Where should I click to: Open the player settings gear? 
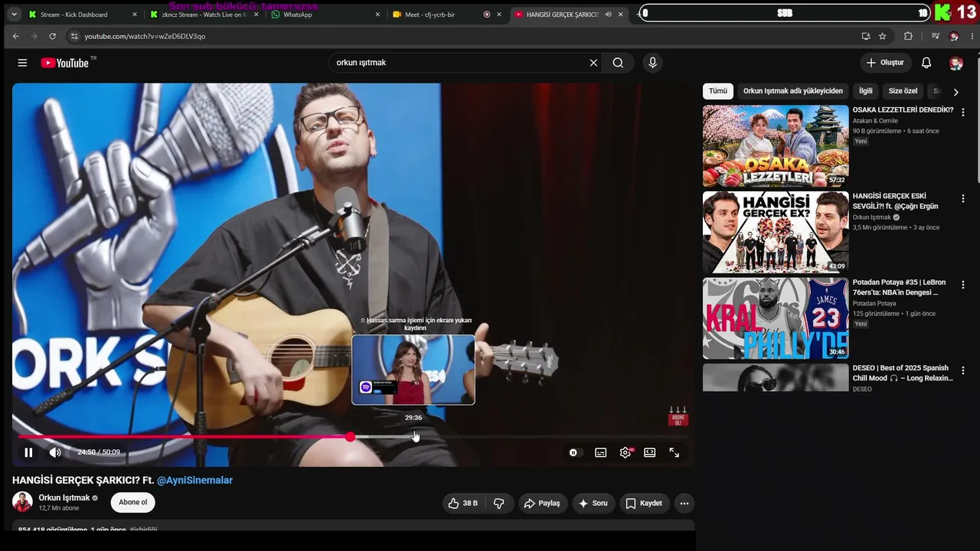(626, 452)
